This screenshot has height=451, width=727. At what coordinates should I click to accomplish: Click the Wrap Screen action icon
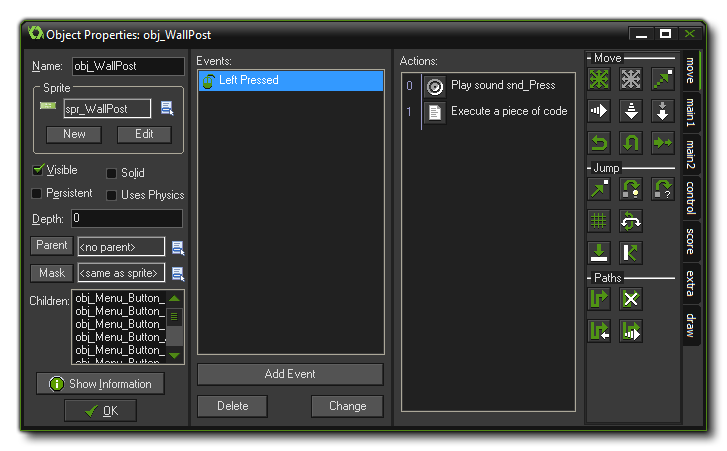pyautogui.click(x=631, y=221)
